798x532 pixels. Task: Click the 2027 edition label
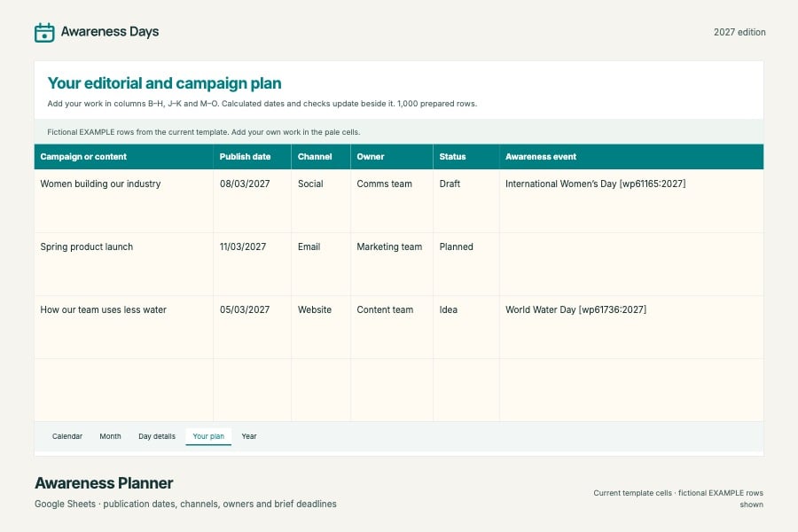(739, 32)
